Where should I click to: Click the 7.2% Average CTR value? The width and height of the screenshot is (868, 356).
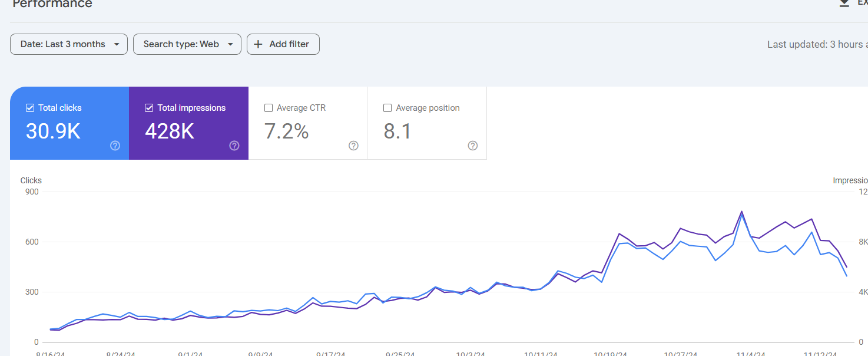(x=287, y=131)
